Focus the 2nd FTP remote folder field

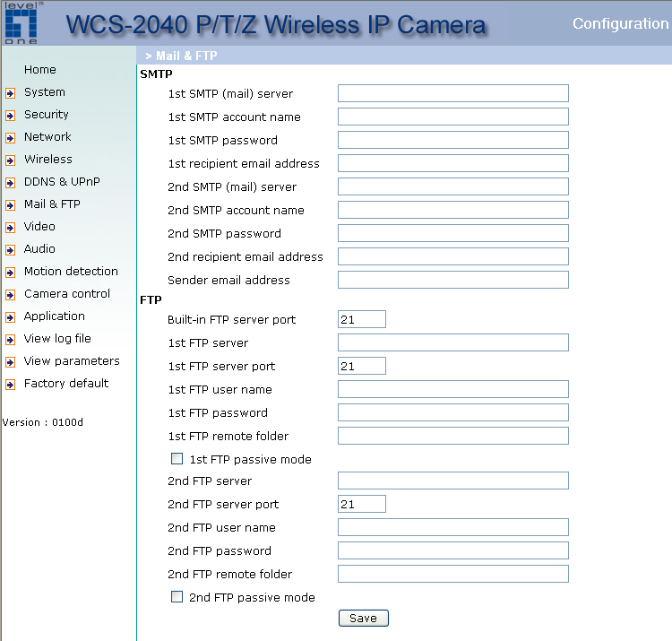click(453, 574)
